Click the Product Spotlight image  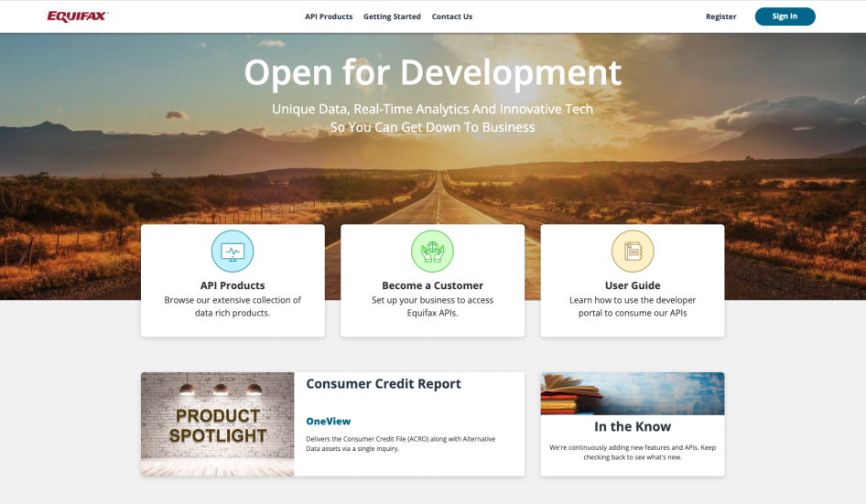[x=218, y=424]
